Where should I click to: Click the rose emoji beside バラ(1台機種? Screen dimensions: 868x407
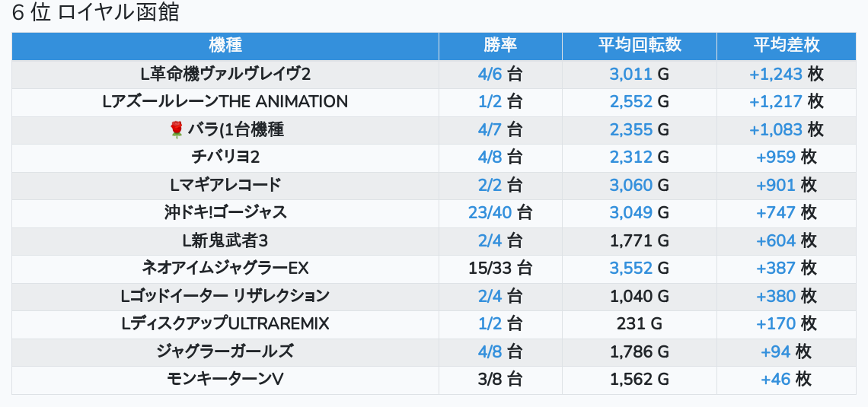[x=177, y=130]
